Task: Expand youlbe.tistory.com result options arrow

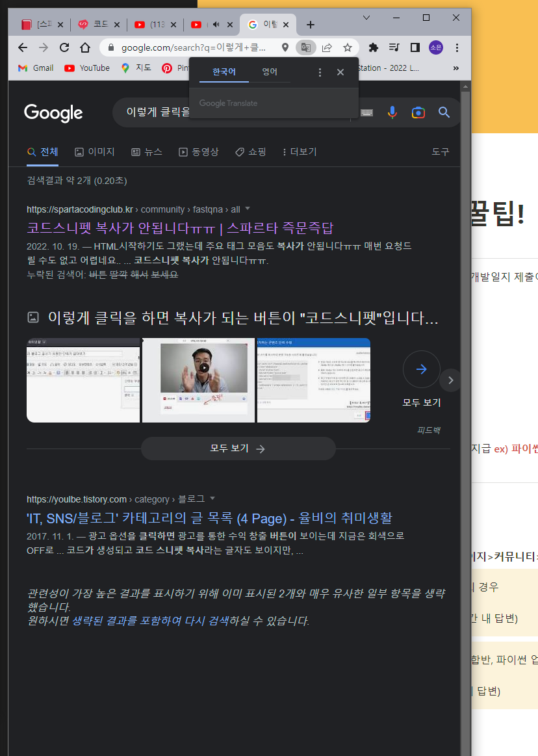Action: 212,499
